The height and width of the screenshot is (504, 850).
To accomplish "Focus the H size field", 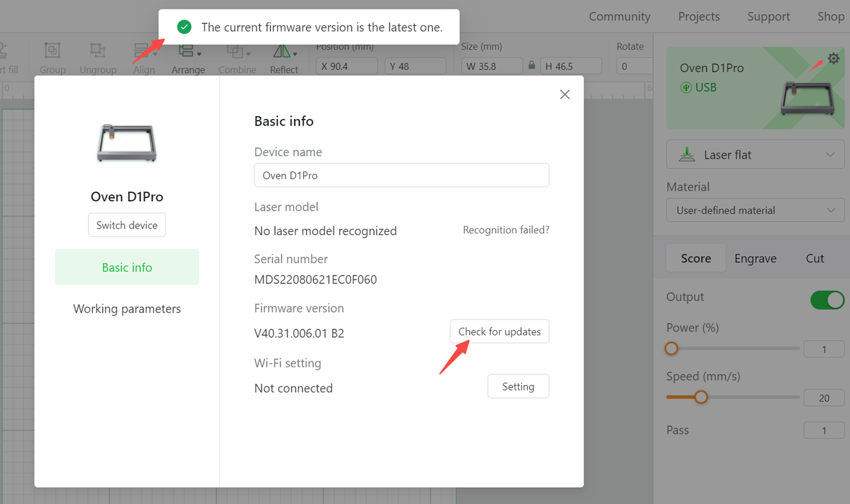I will click(571, 66).
